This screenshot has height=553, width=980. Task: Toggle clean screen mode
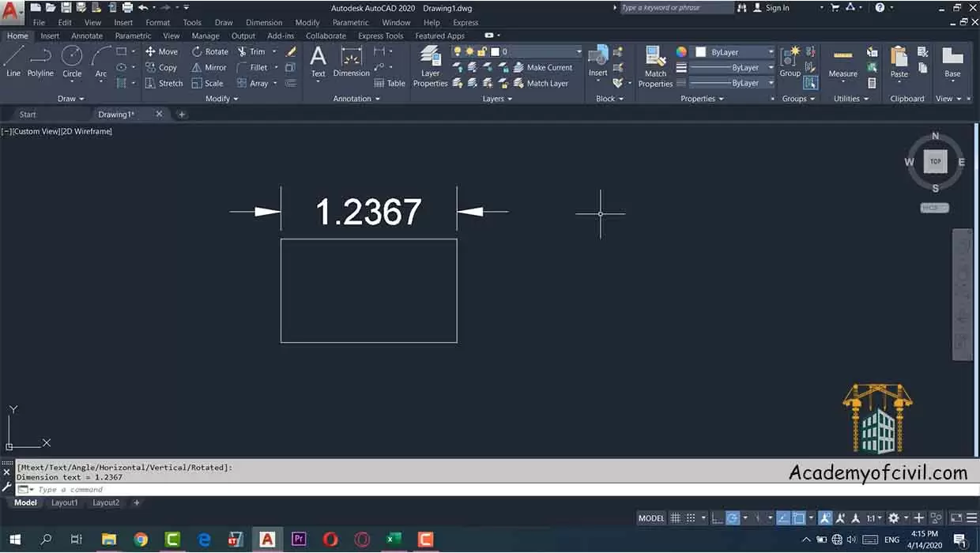point(956,518)
